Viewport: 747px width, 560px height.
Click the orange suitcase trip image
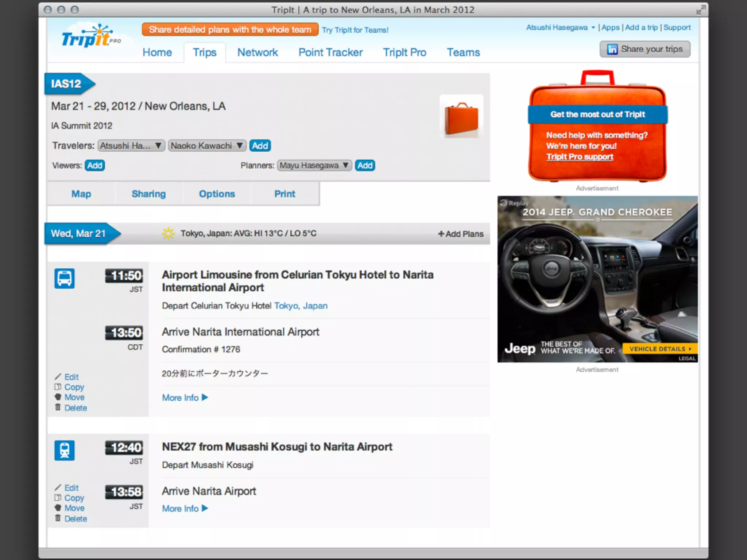pyautogui.click(x=461, y=118)
